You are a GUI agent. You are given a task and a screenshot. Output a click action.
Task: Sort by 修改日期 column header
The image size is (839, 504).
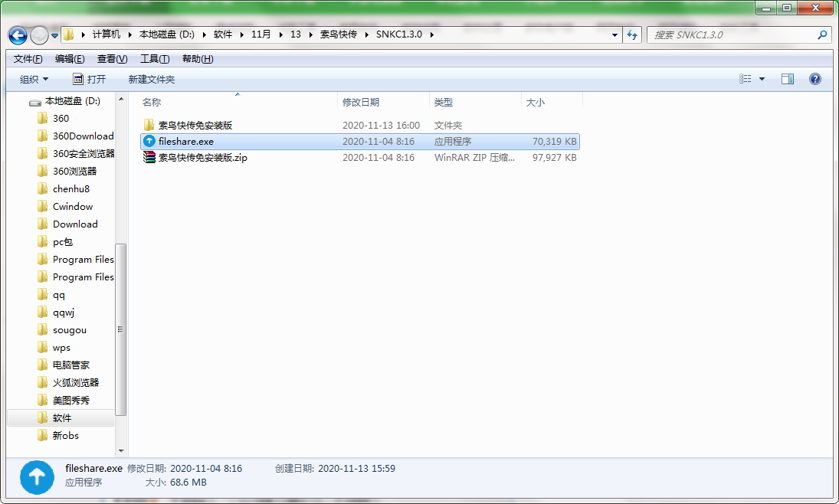tap(361, 102)
